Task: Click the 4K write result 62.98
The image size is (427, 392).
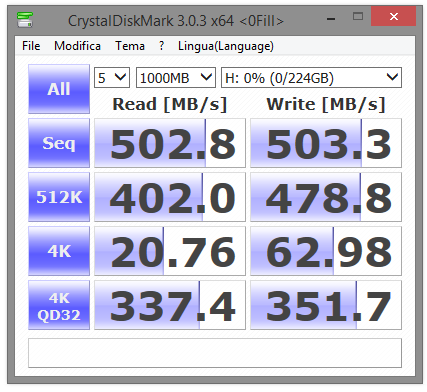Action: click(x=326, y=251)
